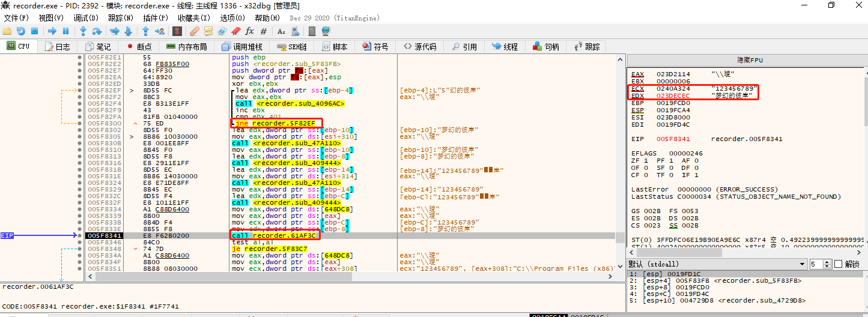Switch to the 日志 tab

pos(56,46)
